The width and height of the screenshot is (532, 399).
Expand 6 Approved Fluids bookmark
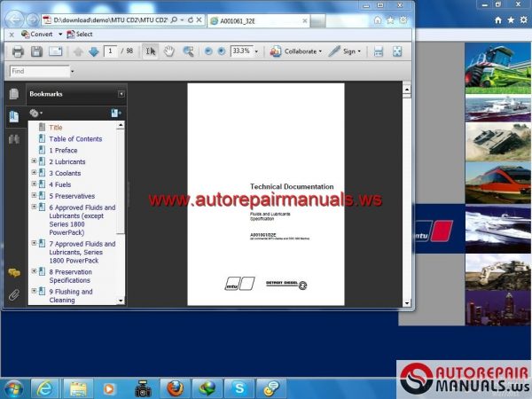click(x=34, y=207)
